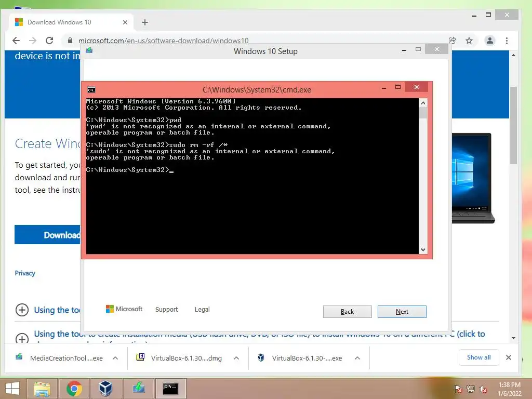532x399 pixels.
Task: Click the command prompt cursor line
Action: [130, 170]
